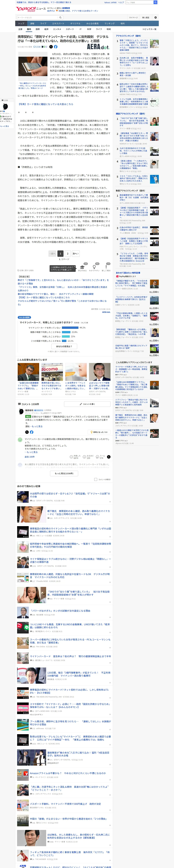Image resolution: width=174 pixels, height=868 pixels.
Task: Open the settings gear icon in the header
Action: click(155, 18)
